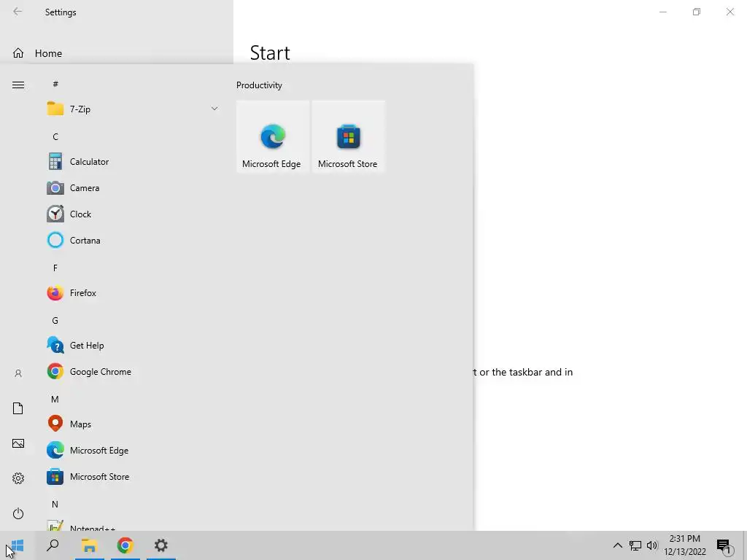
Task: Open the clock showing 2:31 PM
Action: (684, 545)
